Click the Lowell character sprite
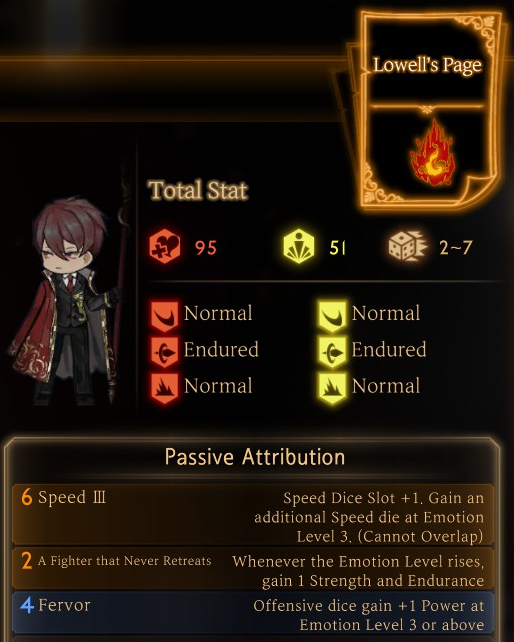 pos(66,302)
